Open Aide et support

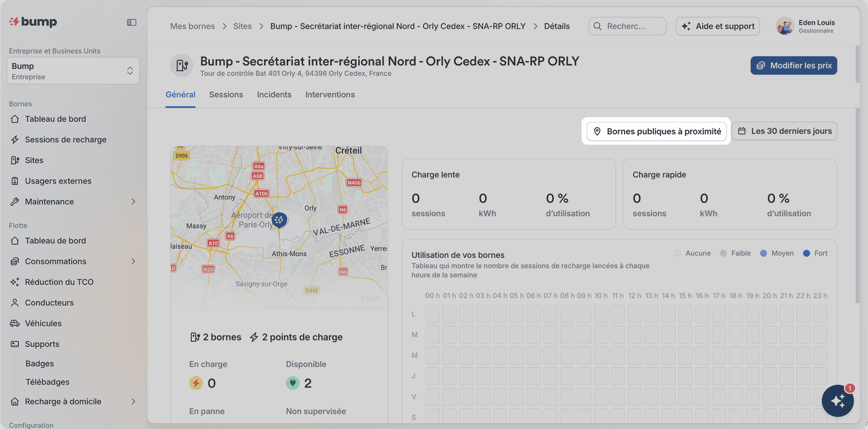click(x=718, y=26)
